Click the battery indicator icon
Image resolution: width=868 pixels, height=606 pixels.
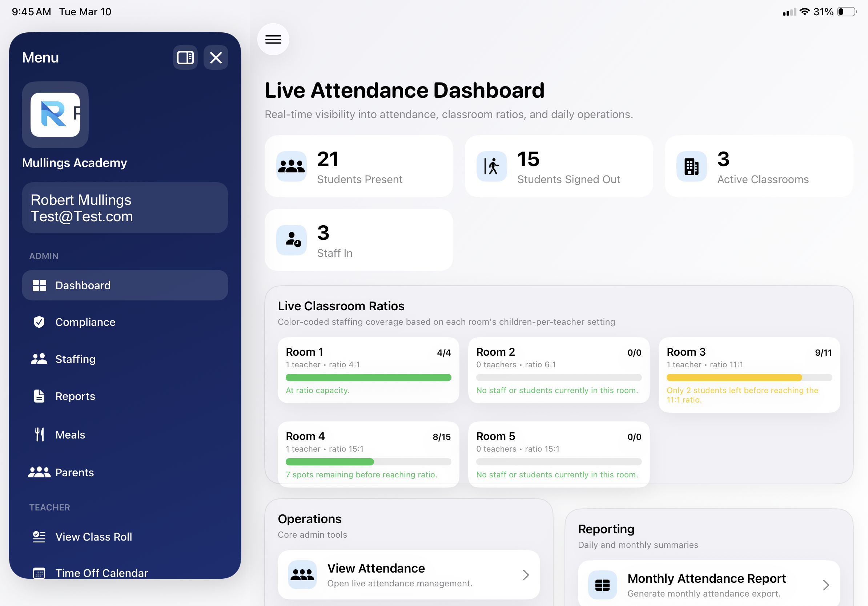[847, 12]
